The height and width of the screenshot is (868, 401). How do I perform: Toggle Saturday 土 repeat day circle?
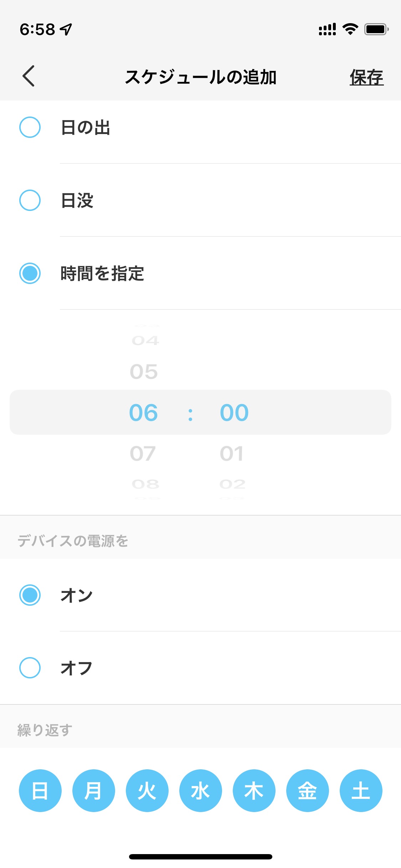(361, 791)
